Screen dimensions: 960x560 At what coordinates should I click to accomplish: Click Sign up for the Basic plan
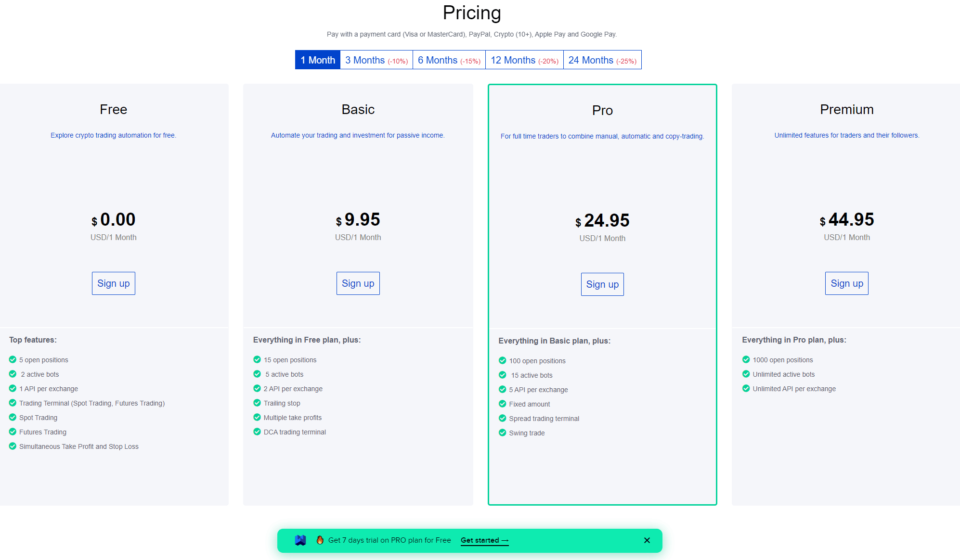coord(358,283)
